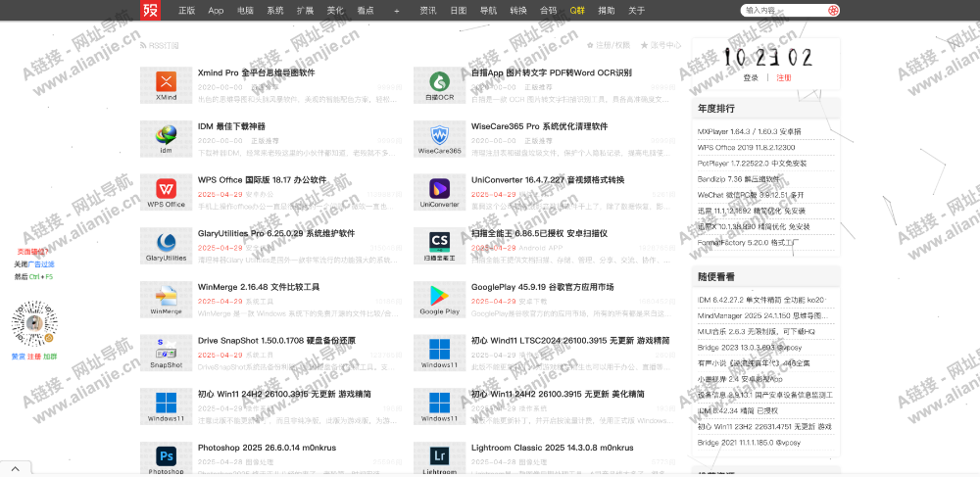
Task: Open the 资讯 nav item
Action: click(x=428, y=11)
